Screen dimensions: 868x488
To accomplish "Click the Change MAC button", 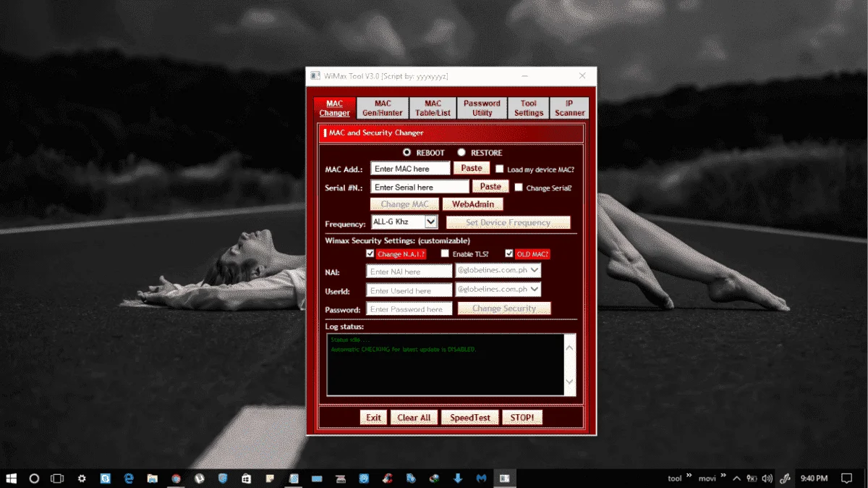I will point(404,204).
